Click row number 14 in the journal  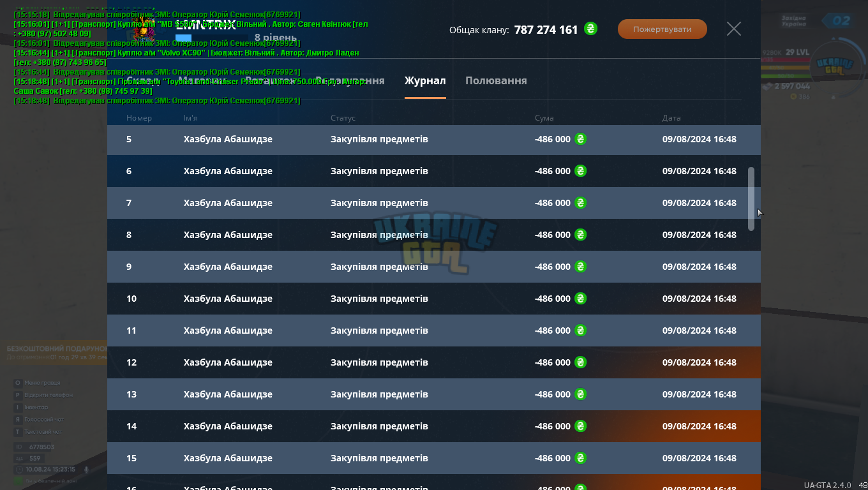click(131, 426)
